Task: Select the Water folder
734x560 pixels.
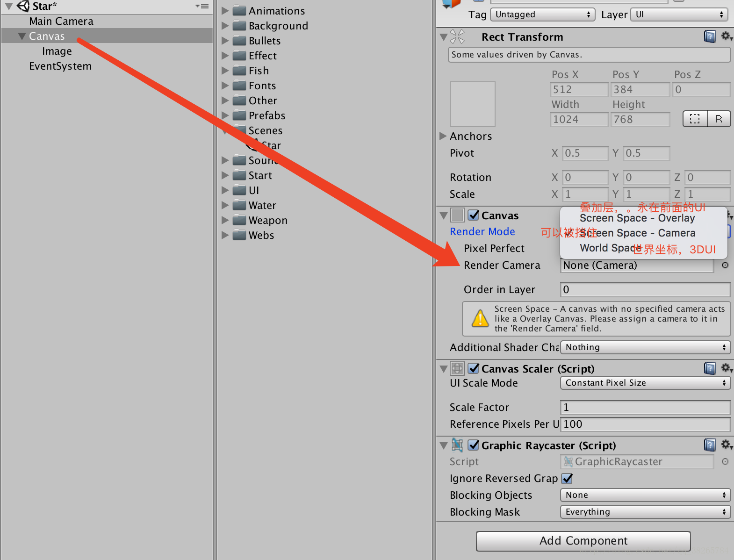Action: tap(262, 205)
